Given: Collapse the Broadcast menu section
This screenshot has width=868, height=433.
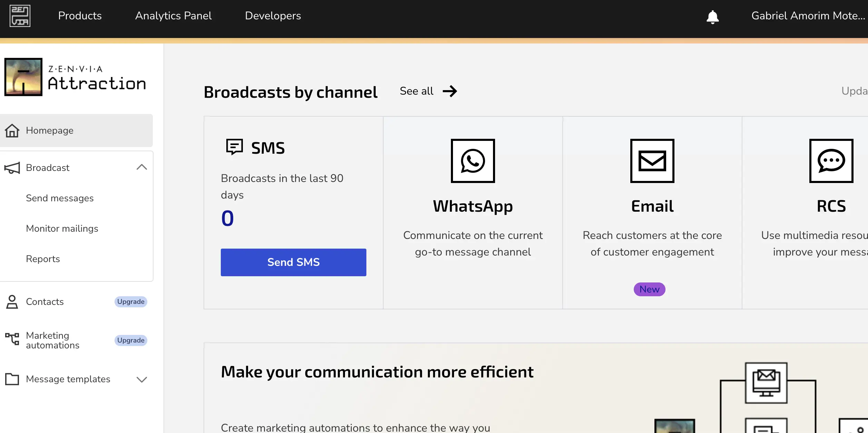Looking at the screenshot, I should point(141,167).
